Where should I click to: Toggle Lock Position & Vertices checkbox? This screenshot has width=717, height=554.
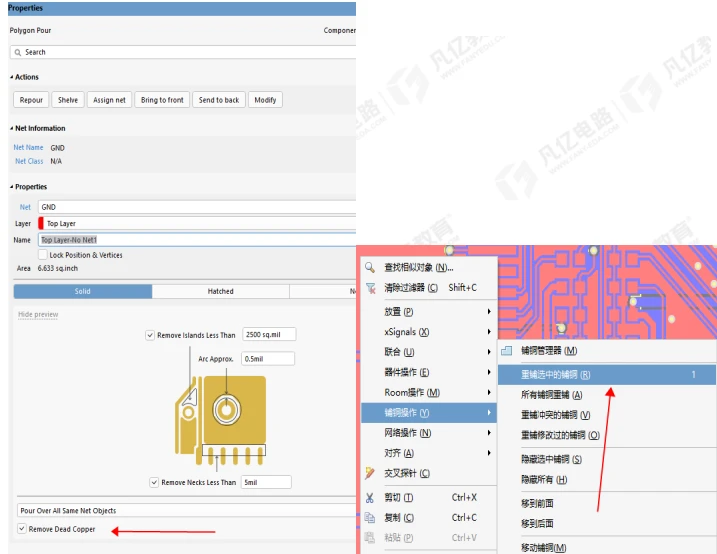(x=43, y=255)
